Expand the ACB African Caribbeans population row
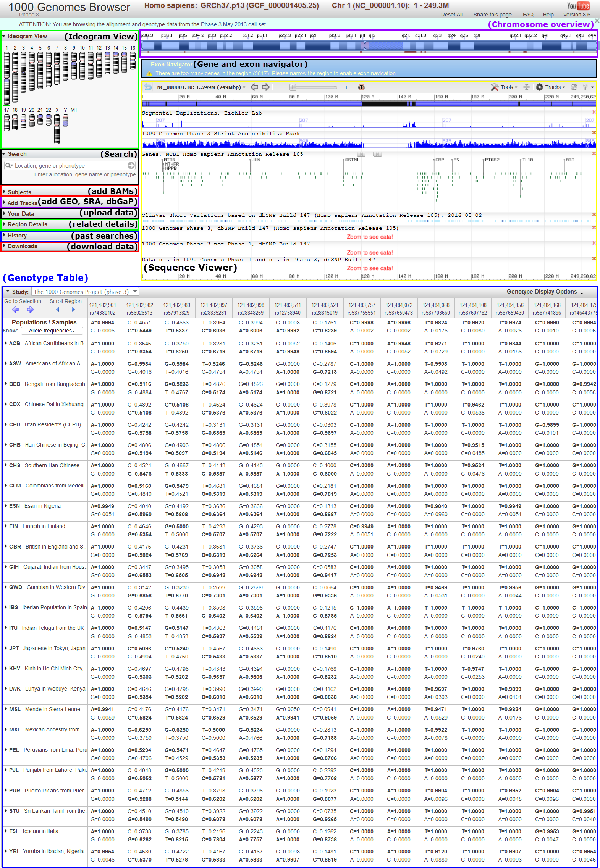Image resolution: width=600 pixels, height=868 pixels. (x=6, y=343)
